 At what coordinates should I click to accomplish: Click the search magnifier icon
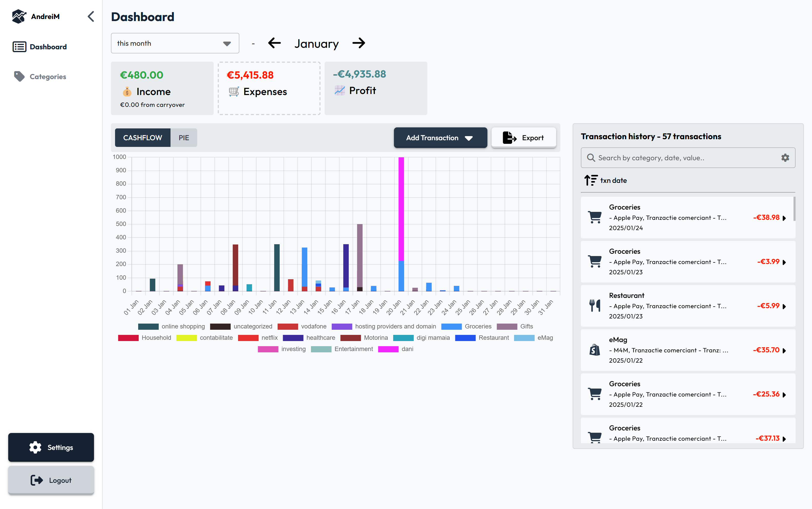click(x=591, y=157)
